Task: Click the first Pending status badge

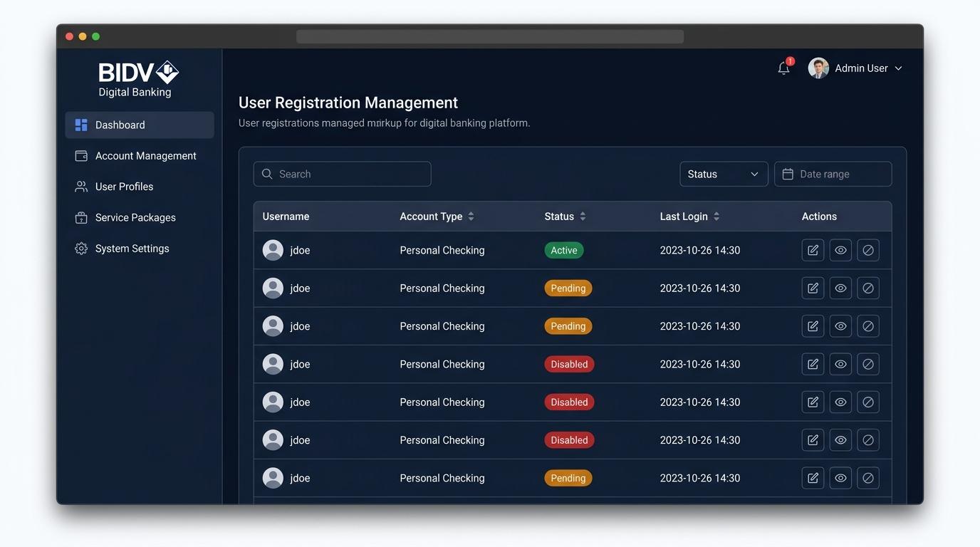Action: 568,288
